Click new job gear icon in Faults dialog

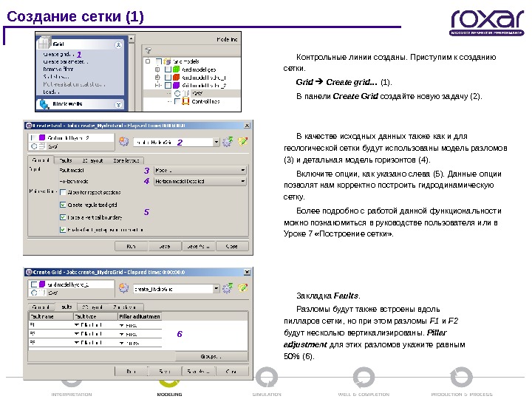(x=124, y=288)
